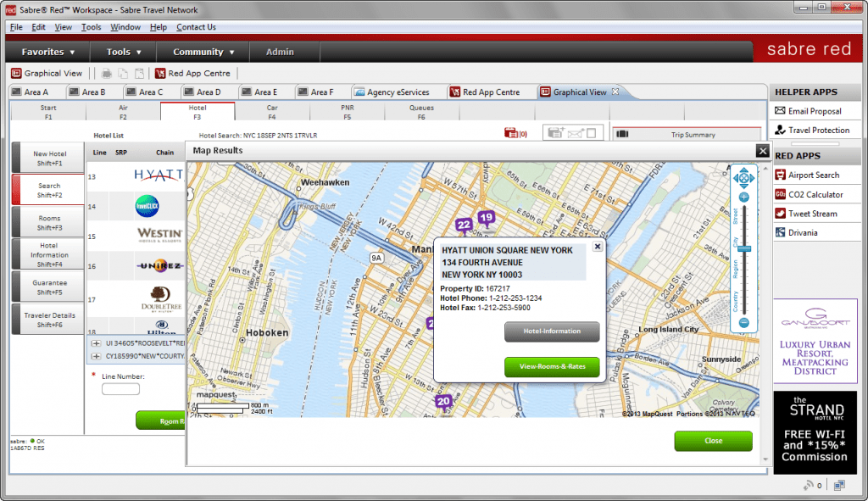Viewport: 868px width, 501px height.
Task: Click the Hotel-Information button
Action: [x=551, y=331]
